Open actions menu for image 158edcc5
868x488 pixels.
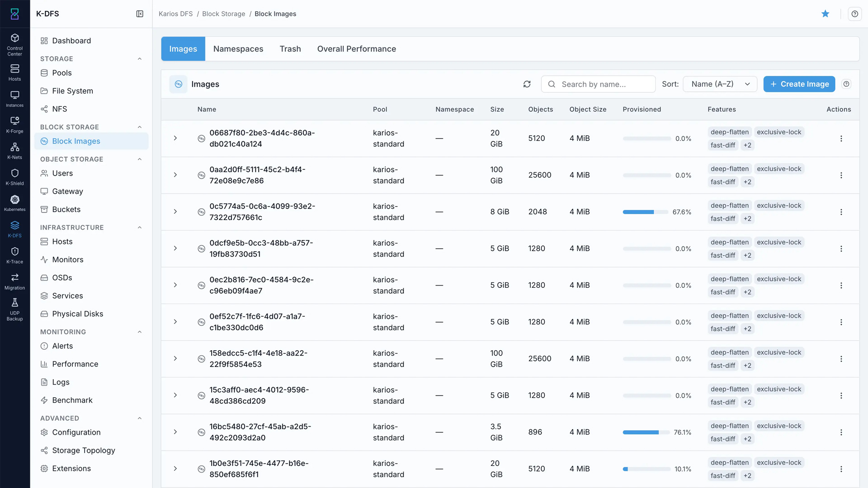pos(841,359)
